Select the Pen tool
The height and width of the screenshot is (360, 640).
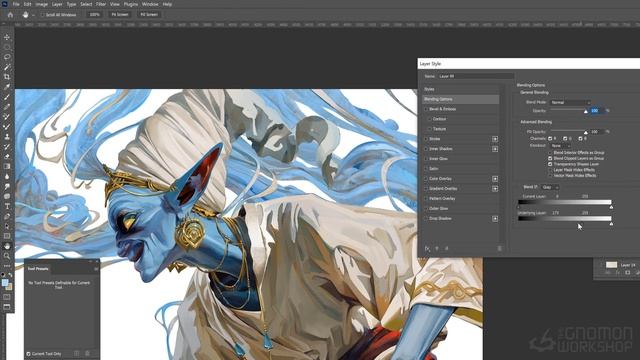click(x=7, y=216)
